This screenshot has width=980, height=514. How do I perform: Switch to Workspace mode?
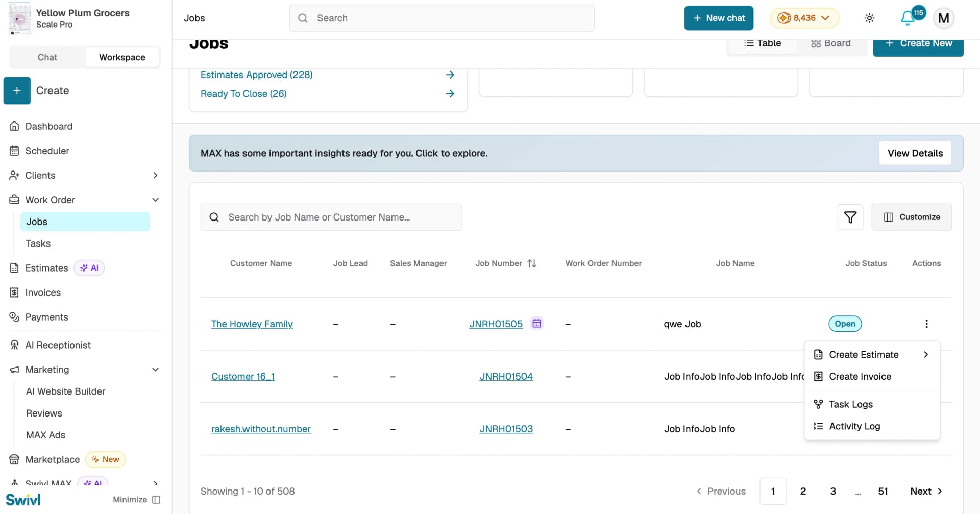click(x=122, y=57)
